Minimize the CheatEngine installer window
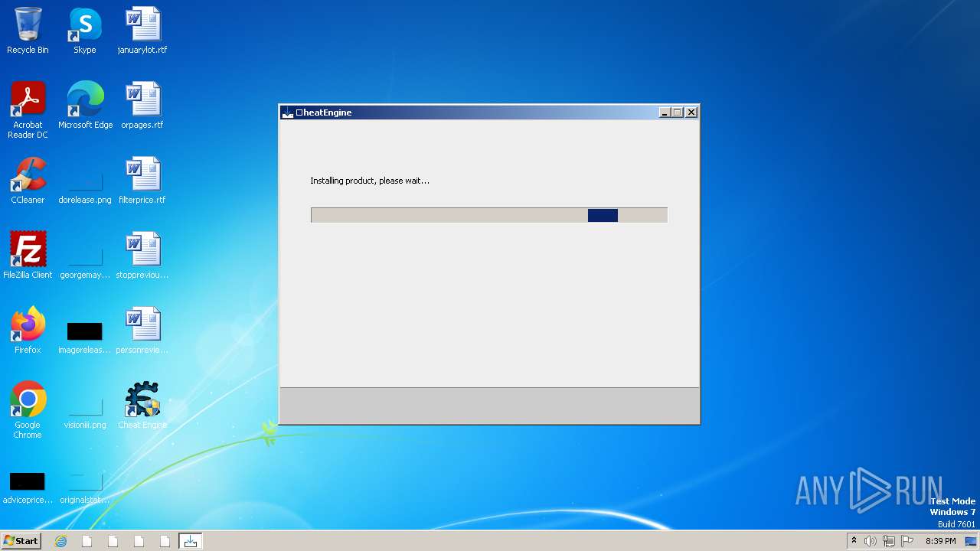980x551 pixels. (665, 112)
